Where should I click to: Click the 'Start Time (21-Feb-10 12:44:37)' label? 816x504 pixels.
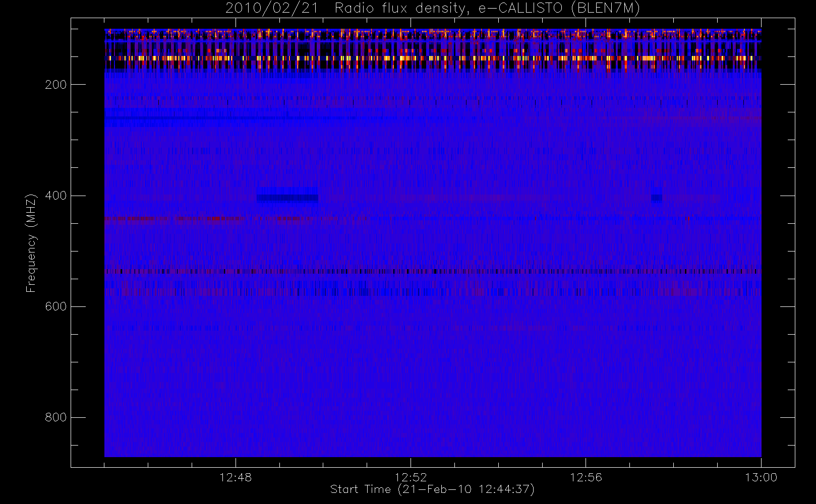coord(432,489)
